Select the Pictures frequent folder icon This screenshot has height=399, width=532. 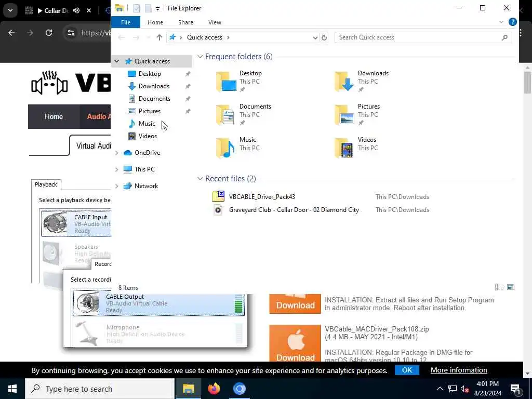(x=344, y=115)
